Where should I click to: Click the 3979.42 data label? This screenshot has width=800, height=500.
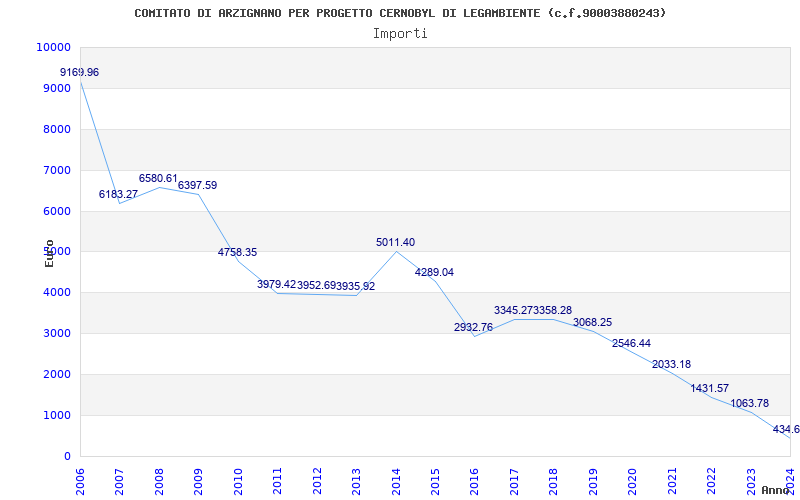[x=277, y=285]
